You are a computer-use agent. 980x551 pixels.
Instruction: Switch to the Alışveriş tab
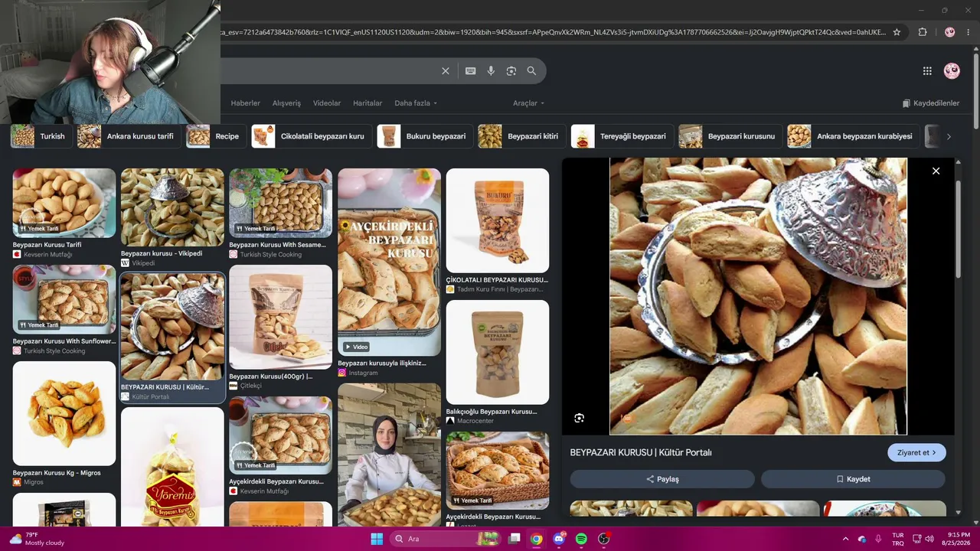(x=287, y=103)
